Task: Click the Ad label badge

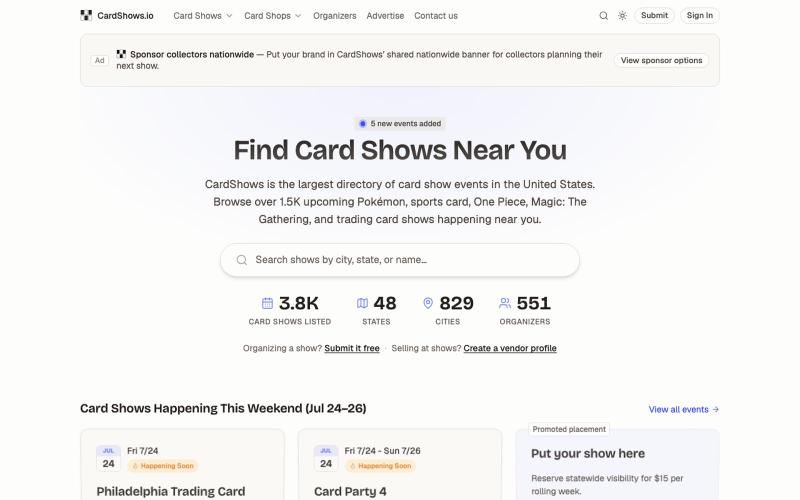Action: (99, 60)
